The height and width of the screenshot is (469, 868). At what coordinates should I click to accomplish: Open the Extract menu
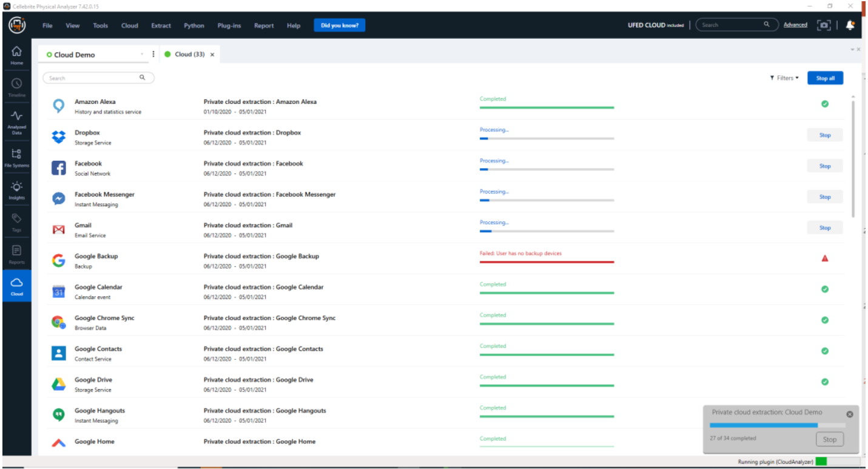coord(161,25)
